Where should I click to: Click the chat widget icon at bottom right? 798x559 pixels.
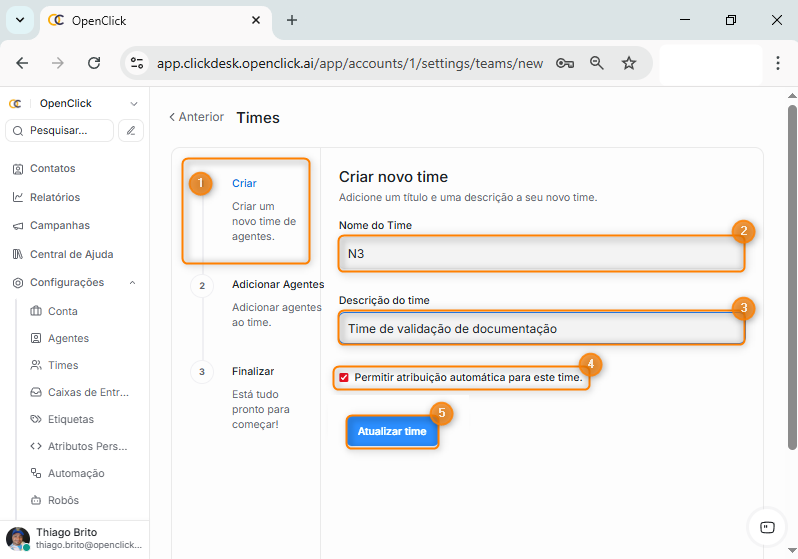click(x=767, y=527)
